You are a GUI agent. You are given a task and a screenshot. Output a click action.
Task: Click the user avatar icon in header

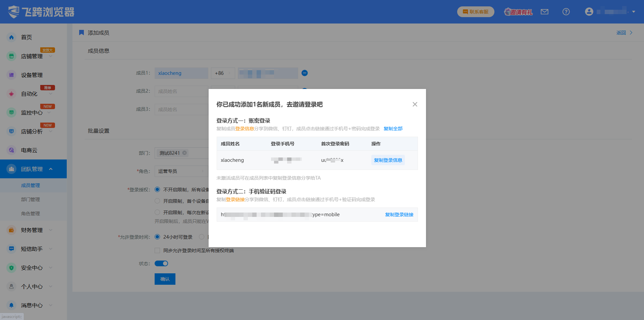coord(589,12)
